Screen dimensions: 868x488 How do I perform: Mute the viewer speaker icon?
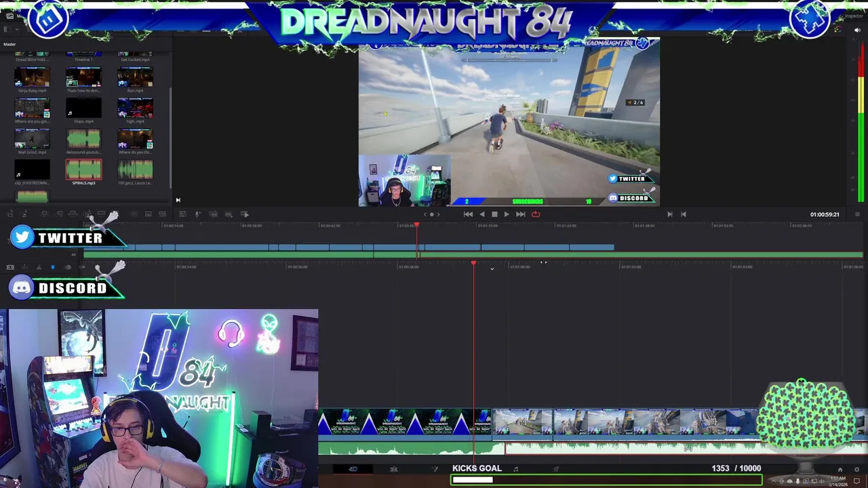857,30
